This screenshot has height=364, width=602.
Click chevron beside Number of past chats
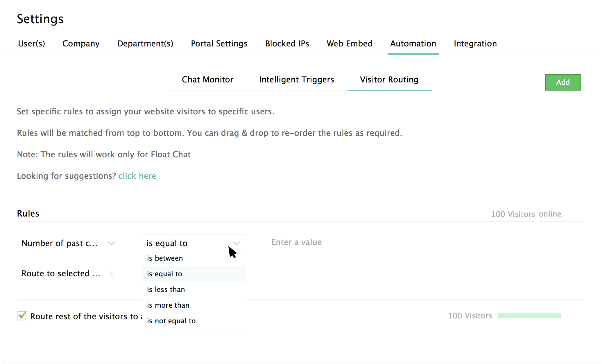click(x=112, y=243)
